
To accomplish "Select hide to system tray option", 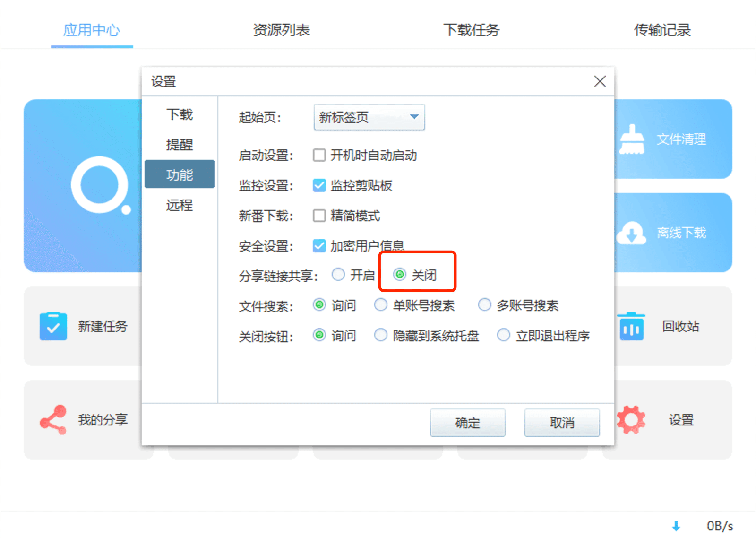I will click(x=381, y=335).
